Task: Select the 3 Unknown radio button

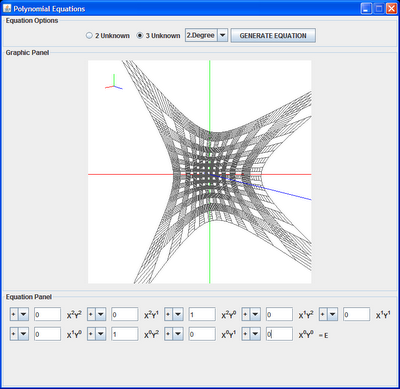Action: tap(158, 36)
